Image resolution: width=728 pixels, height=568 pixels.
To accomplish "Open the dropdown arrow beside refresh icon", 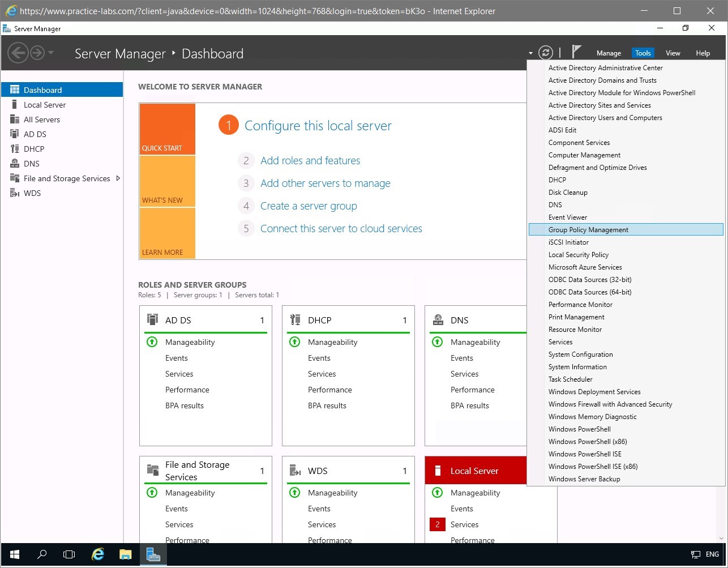I will tap(530, 53).
